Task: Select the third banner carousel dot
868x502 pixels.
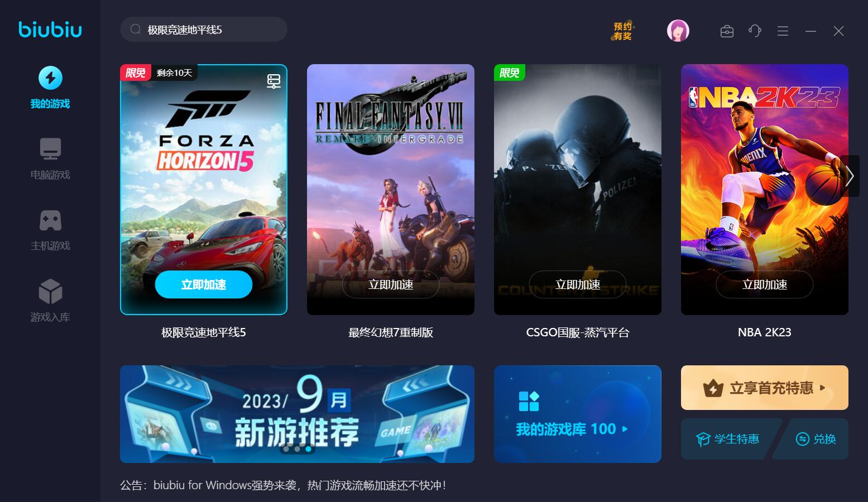Action: pyautogui.click(x=308, y=448)
